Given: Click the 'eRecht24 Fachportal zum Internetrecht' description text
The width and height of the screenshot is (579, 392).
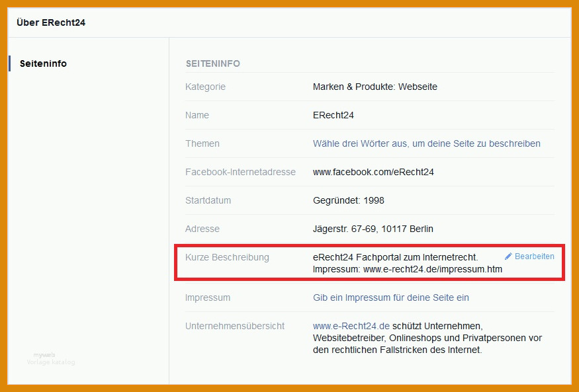Looking at the screenshot, I should point(395,257).
